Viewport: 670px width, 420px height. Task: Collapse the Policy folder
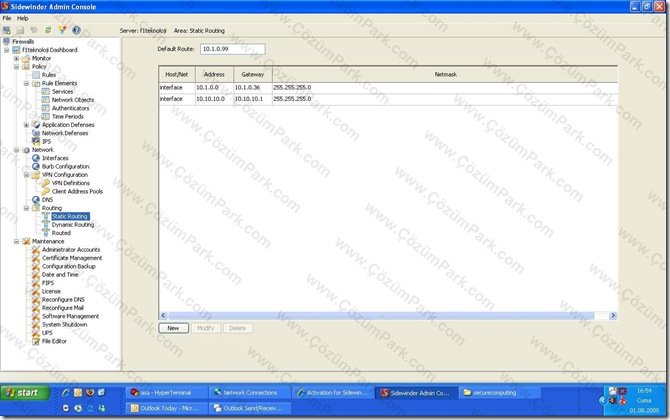coord(16,67)
